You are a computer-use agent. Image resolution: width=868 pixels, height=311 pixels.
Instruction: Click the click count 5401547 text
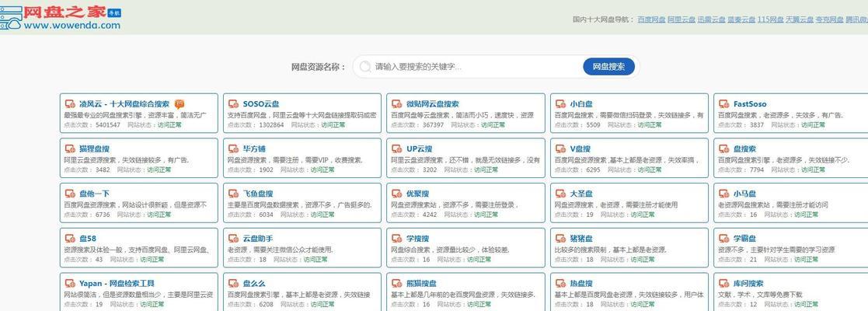point(107,125)
